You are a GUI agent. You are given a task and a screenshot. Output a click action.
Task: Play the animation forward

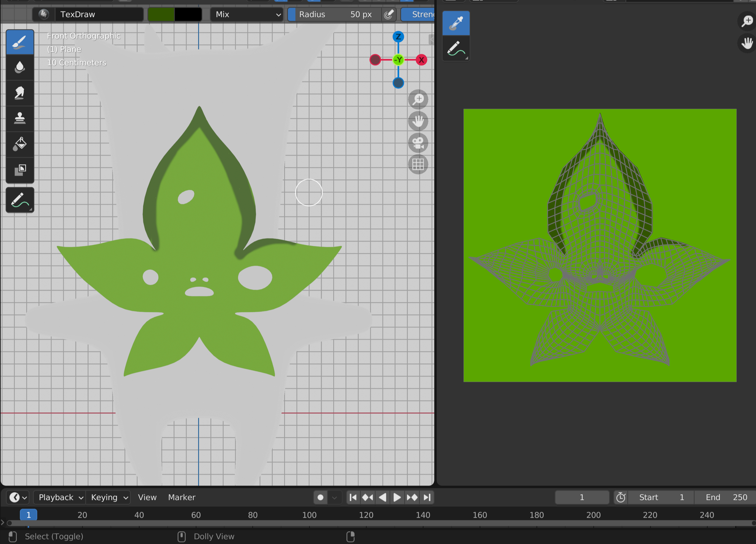pos(397,497)
